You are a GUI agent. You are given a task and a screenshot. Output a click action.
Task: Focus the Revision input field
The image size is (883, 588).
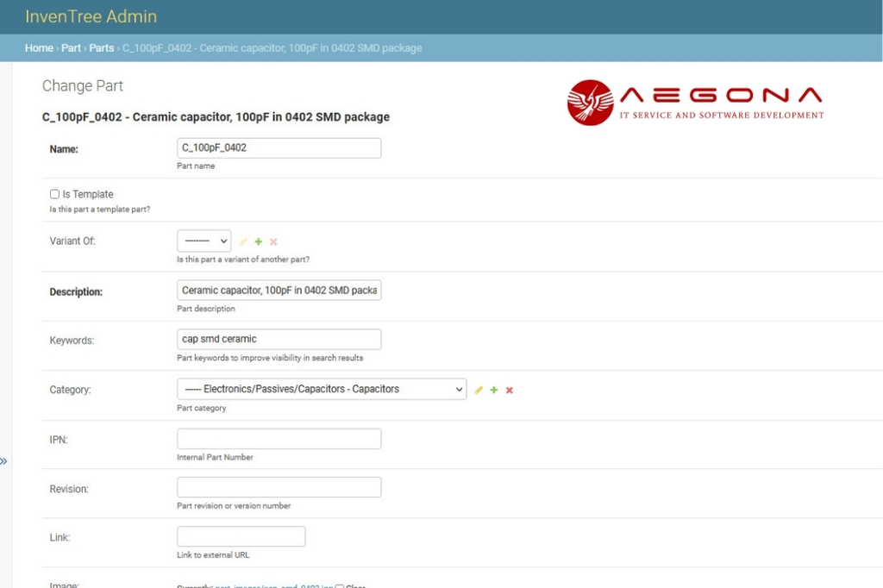coord(279,487)
